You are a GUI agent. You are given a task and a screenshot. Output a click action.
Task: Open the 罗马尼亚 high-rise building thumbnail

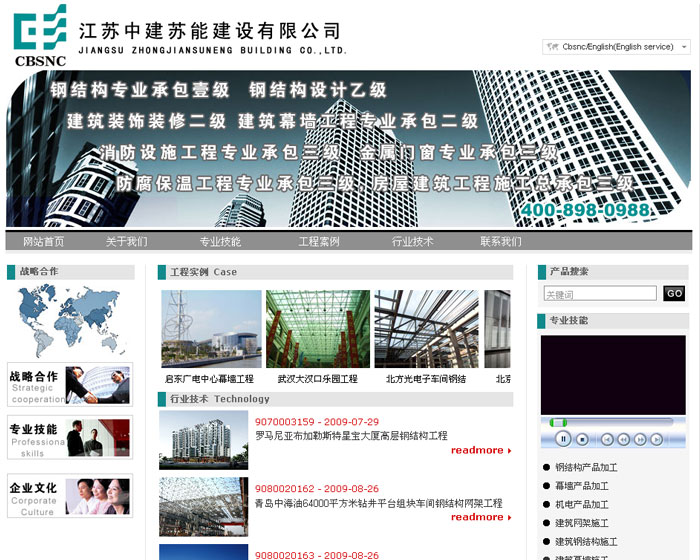click(204, 440)
